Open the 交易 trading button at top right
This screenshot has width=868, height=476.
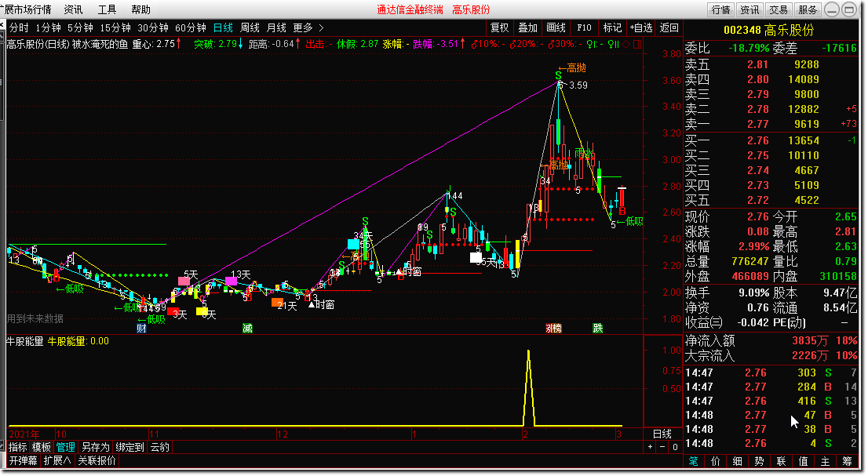pyautogui.click(x=779, y=9)
